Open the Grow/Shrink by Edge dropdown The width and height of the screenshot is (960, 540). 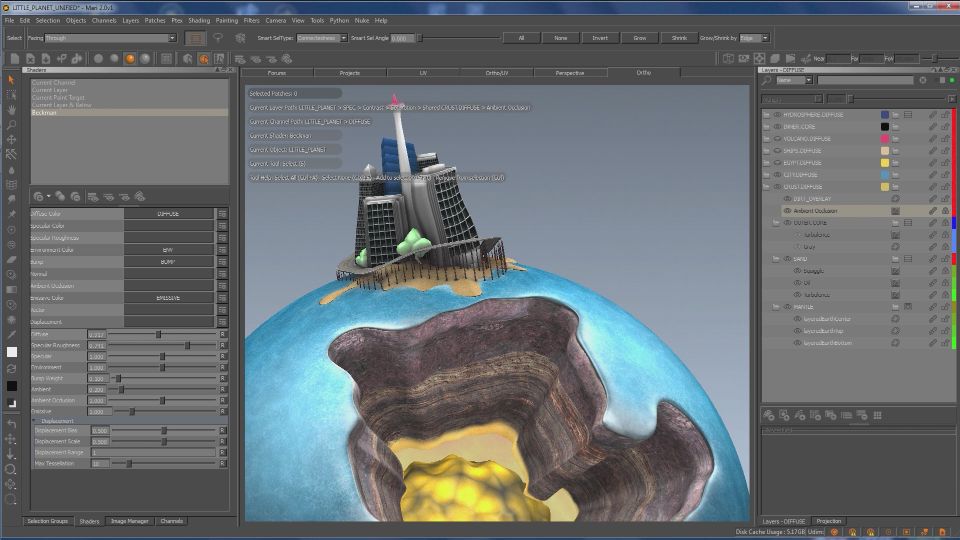coord(754,38)
